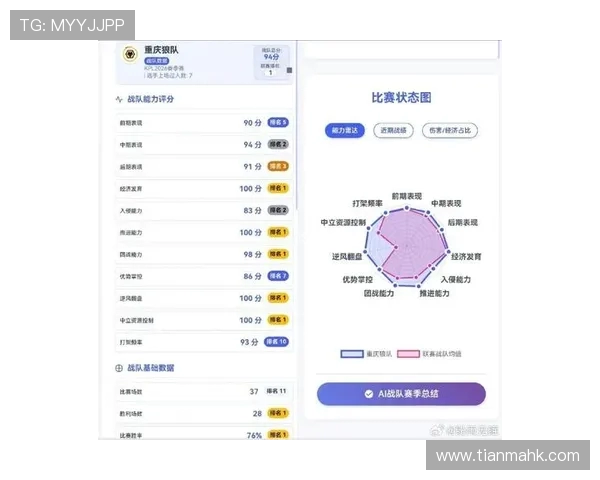Click the checkmark icon in the AI summary button
This screenshot has width=600, height=480.
point(368,394)
